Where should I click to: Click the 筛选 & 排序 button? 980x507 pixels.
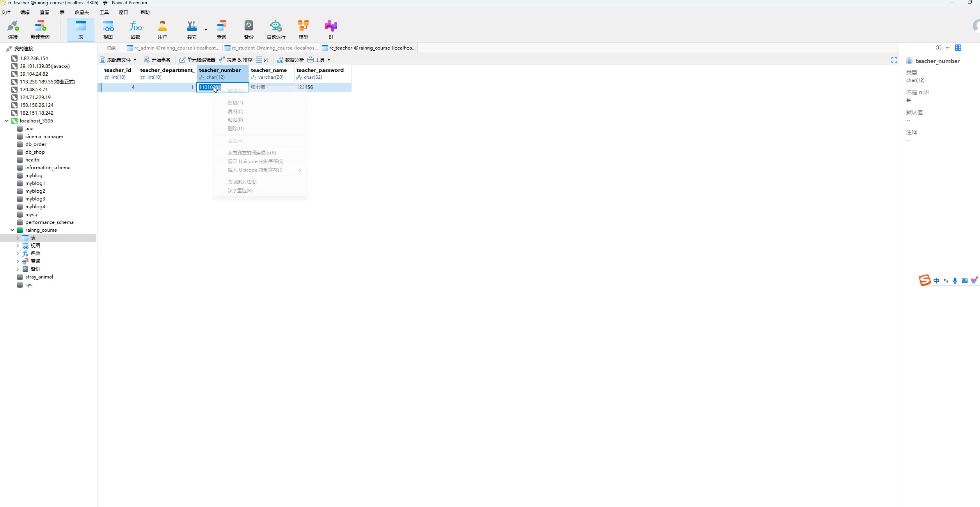pos(236,60)
